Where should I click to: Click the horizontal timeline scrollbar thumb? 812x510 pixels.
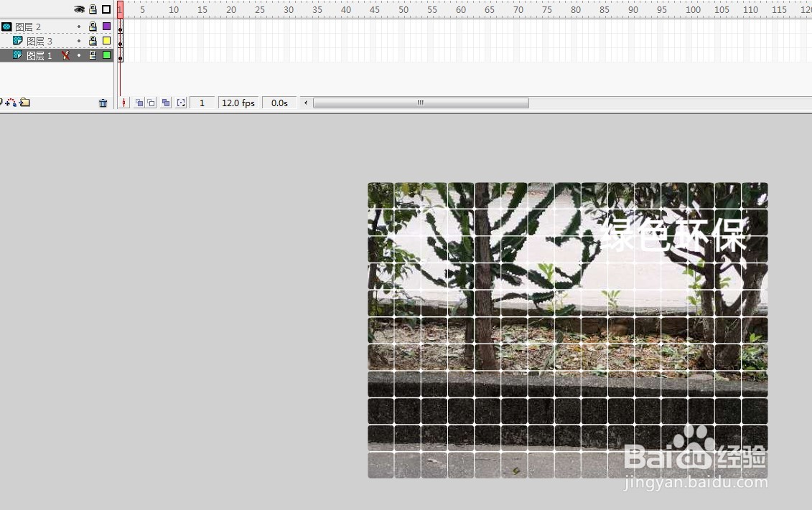pyautogui.click(x=421, y=103)
